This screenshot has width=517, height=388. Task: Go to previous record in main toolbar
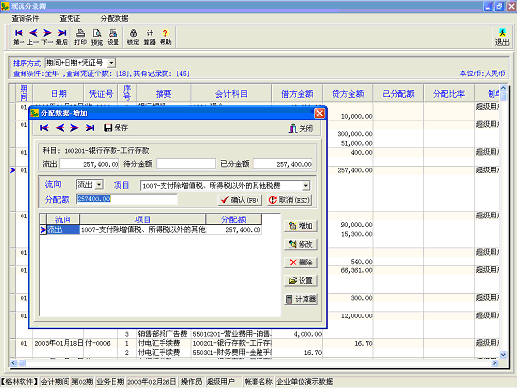[33, 37]
